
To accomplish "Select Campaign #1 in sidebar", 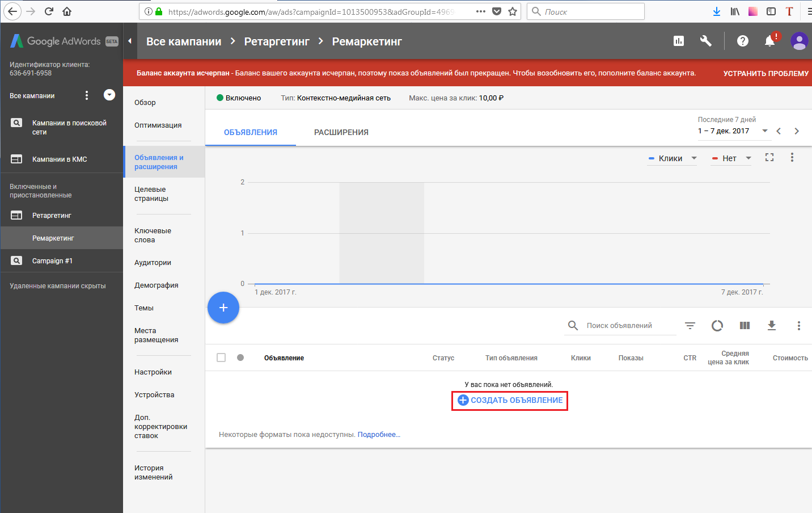I will [62, 261].
